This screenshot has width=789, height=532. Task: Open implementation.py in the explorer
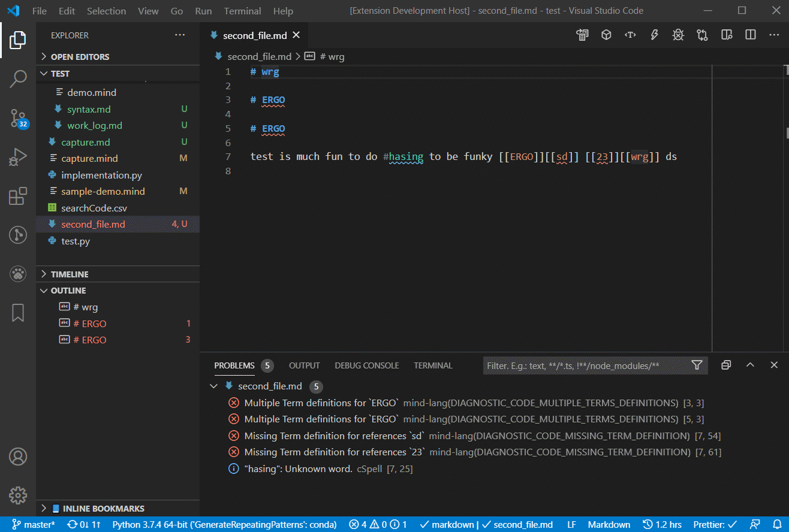[101, 176]
